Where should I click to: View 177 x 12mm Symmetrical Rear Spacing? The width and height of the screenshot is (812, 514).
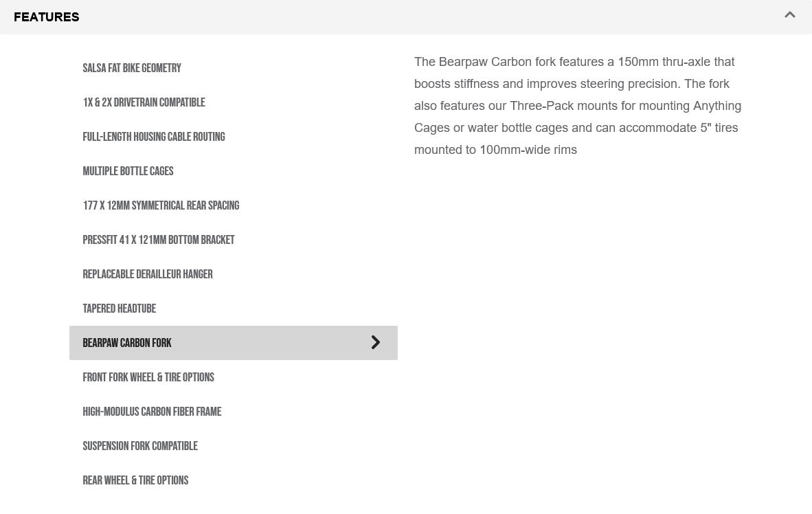pos(234,205)
